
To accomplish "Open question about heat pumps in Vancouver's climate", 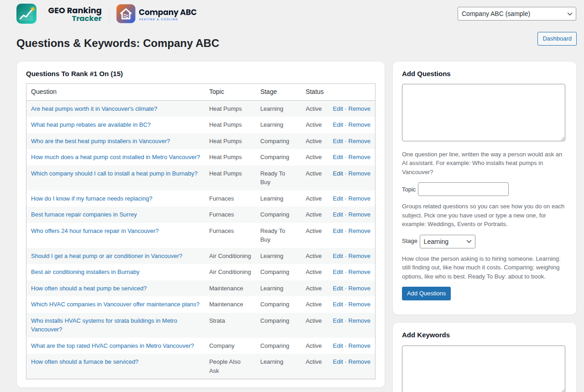I will [94, 109].
